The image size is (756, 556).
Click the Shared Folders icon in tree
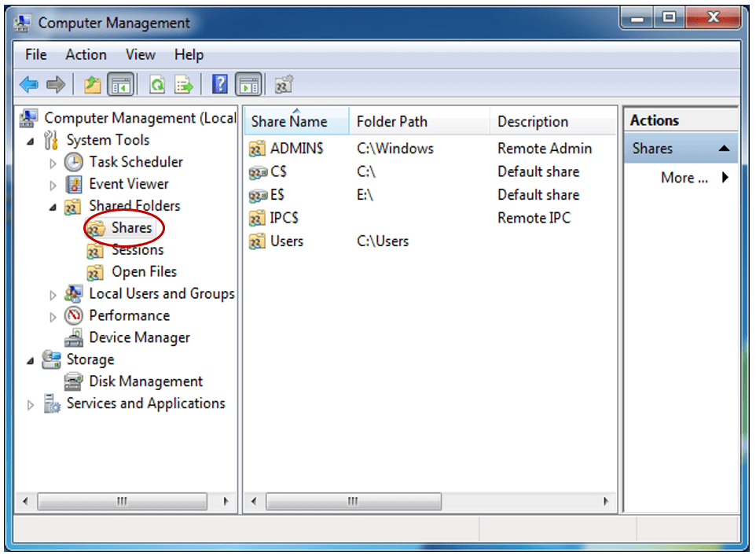[x=73, y=207]
